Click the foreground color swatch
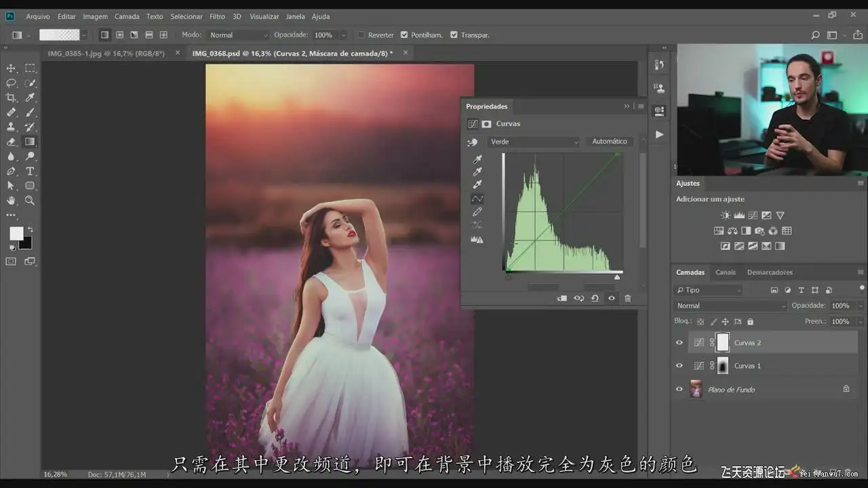The width and height of the screenshot is (868, 488). [x=16, y=233]
